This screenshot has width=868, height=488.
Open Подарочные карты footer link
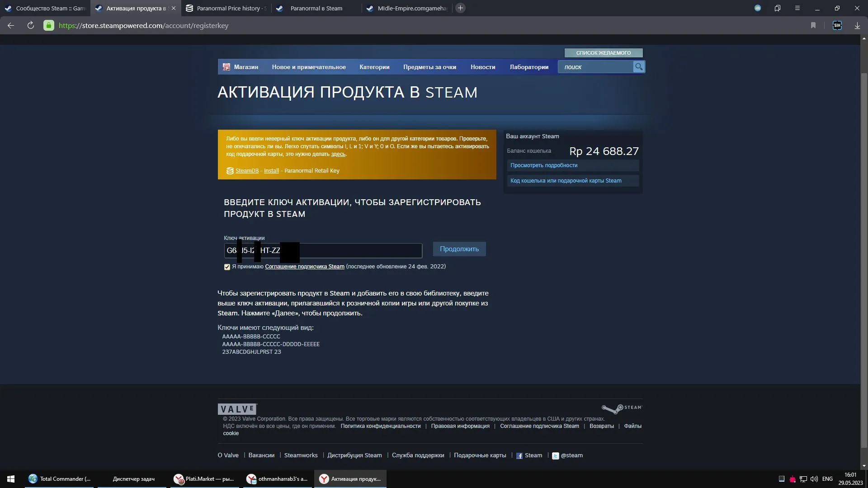tap(480, 455)
